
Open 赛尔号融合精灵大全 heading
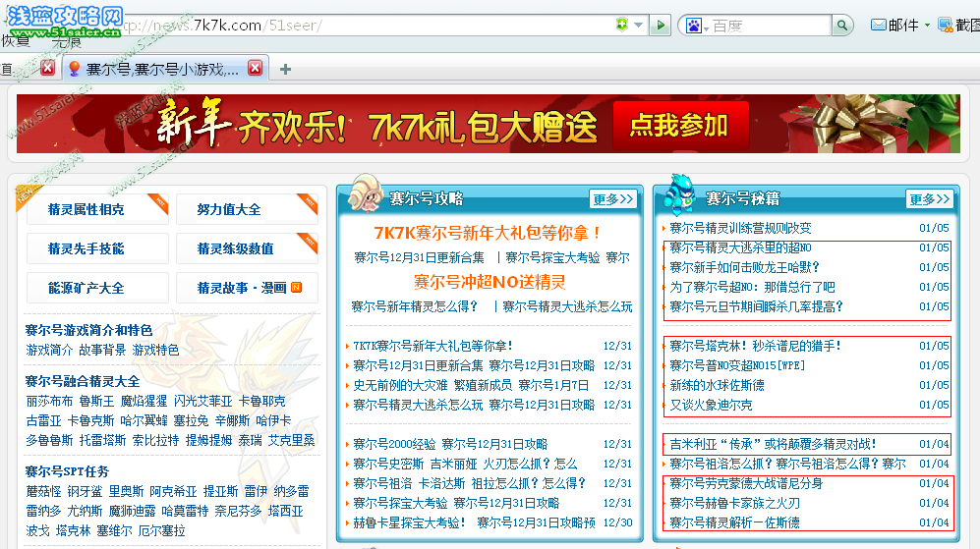point(83,382)
